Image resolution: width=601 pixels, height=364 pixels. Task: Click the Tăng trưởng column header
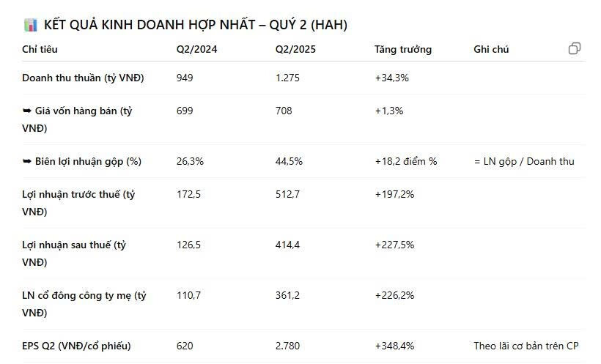(402, 50)
